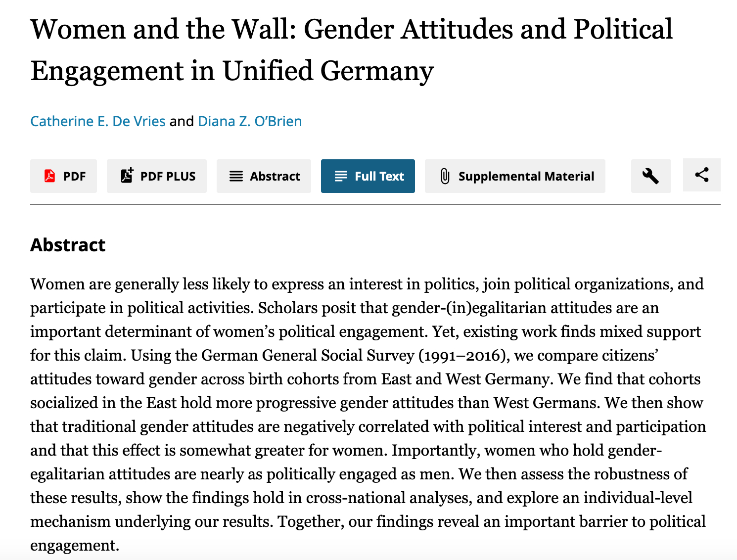Open the Supplemental Material text label
The width and height of the screenshot is (737, 560).
click(x=526, y=176)
